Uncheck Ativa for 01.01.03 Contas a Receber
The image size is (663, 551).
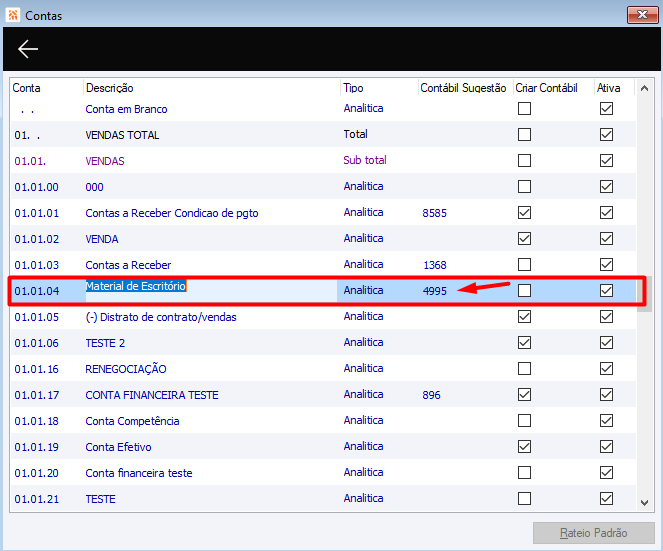606,265
